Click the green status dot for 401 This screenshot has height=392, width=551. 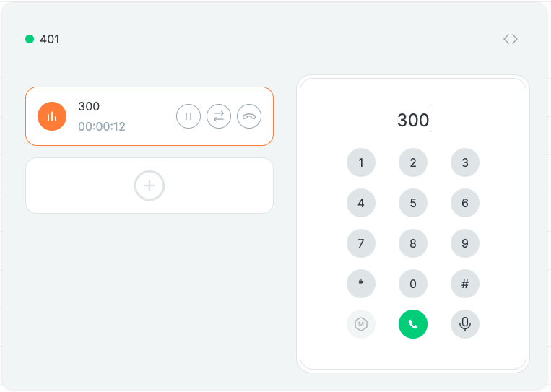click(x=30, y=39)
